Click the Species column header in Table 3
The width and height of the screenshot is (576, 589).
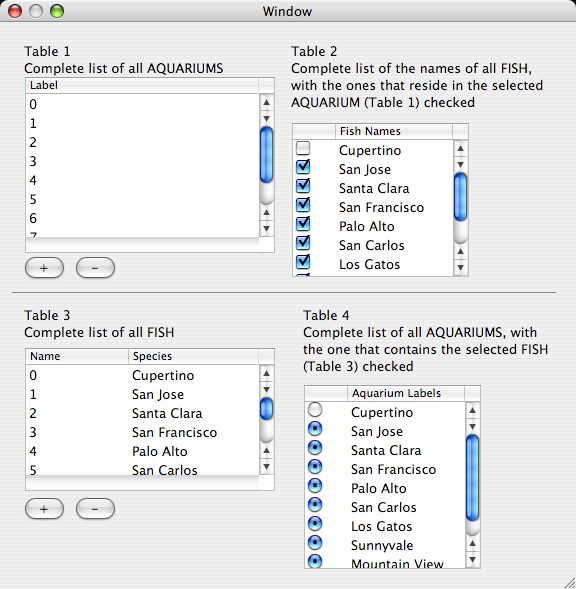[194, 356]
